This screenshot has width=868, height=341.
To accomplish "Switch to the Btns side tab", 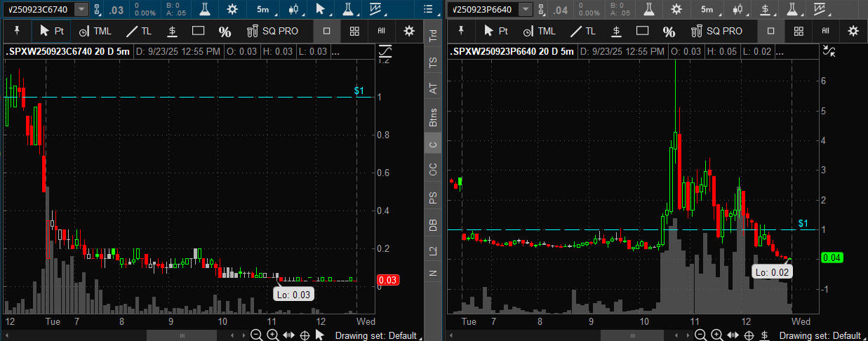I will pos(433,118).
